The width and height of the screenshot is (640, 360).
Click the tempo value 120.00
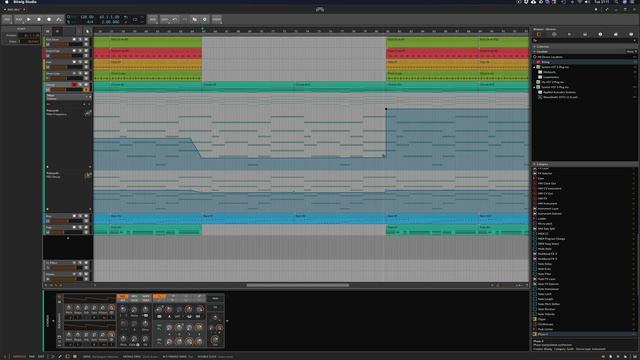pos(87,17)
